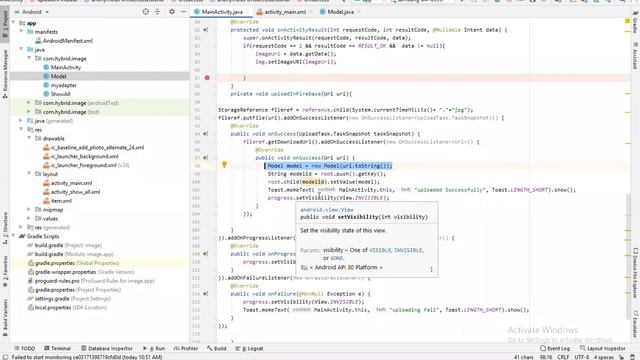Click CRLF line separator in status bar
Image resolution: width=640 pixels, height=360 pixels.
[563, 357]
